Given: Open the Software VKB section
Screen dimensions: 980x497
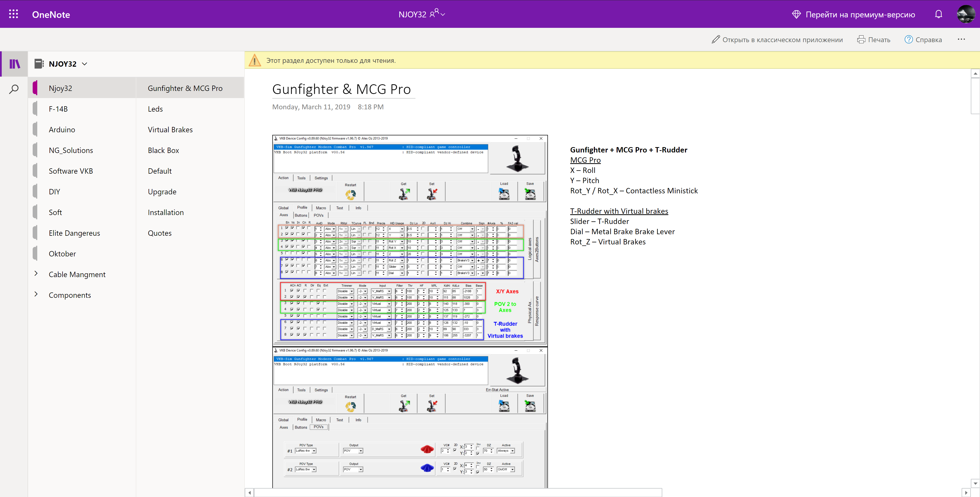Looking at the screenshot, I should [82, 171].
